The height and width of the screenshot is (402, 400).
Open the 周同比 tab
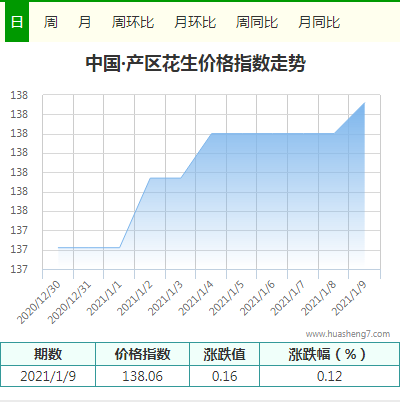click(257, 22)
